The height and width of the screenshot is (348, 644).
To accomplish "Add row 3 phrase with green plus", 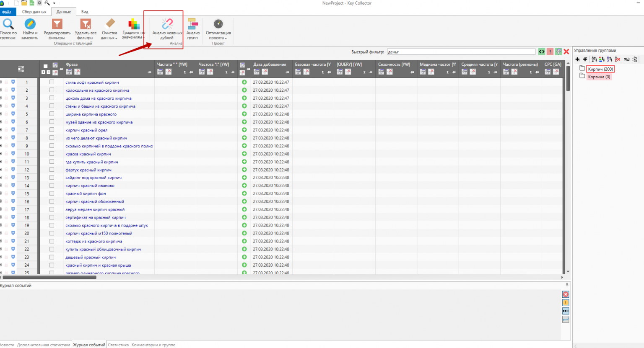I will click(244, 98).
